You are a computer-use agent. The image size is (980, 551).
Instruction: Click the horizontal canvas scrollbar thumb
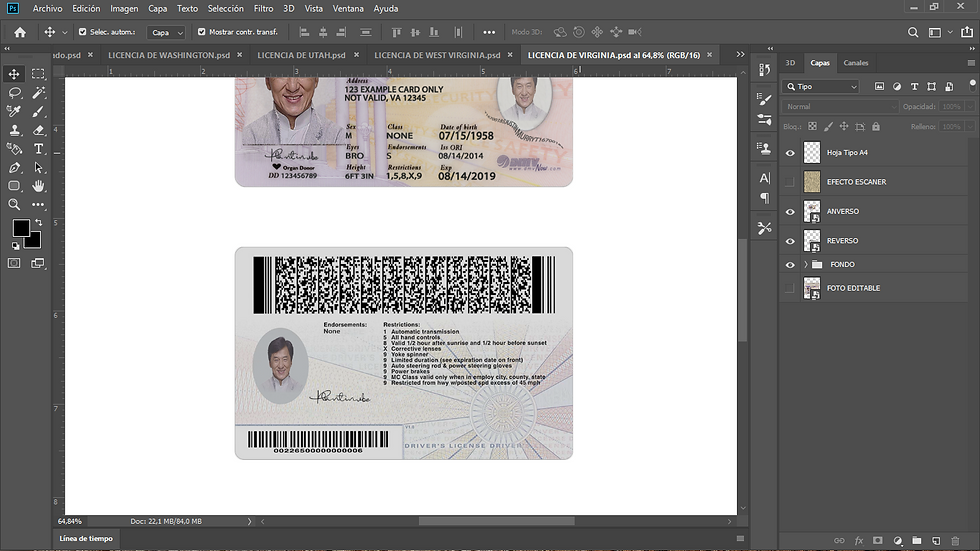click(x=496, y=521)
